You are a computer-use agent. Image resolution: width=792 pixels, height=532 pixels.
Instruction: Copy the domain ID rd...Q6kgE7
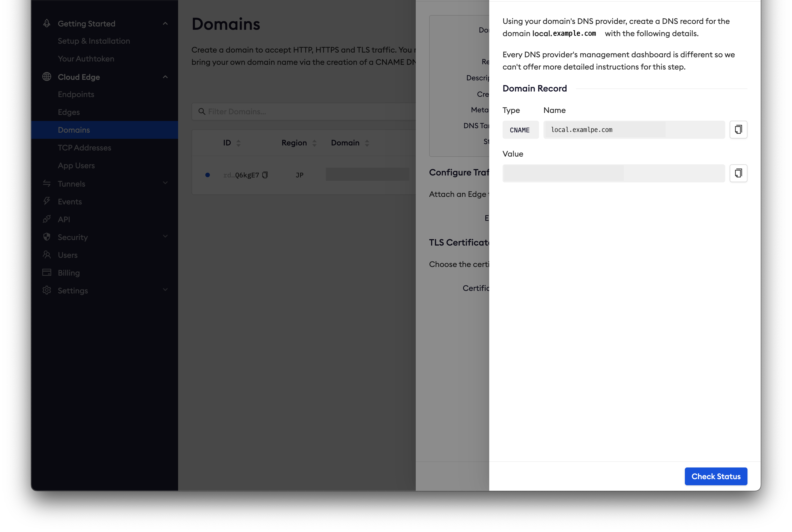point(265,175)
